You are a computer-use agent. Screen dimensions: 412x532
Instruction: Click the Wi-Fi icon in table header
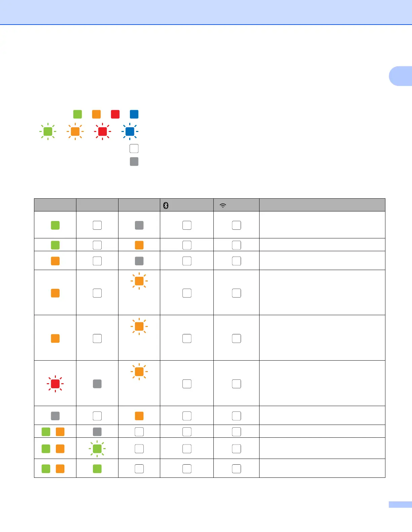(223, 205)
